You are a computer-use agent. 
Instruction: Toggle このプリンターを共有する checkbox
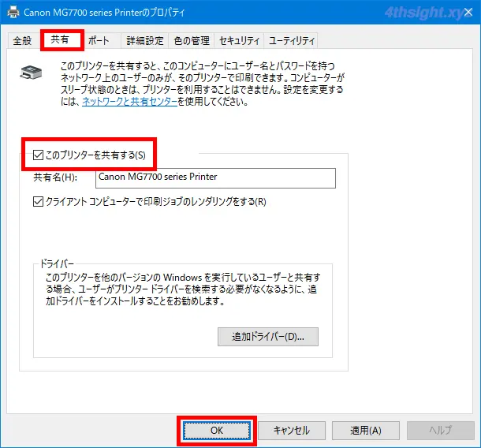[x=38, y=155]
